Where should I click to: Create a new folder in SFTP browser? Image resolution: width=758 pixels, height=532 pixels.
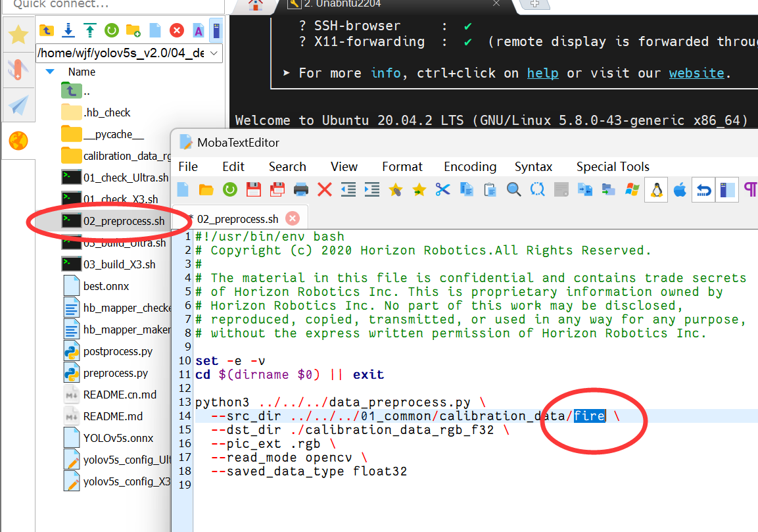point(133,30)
